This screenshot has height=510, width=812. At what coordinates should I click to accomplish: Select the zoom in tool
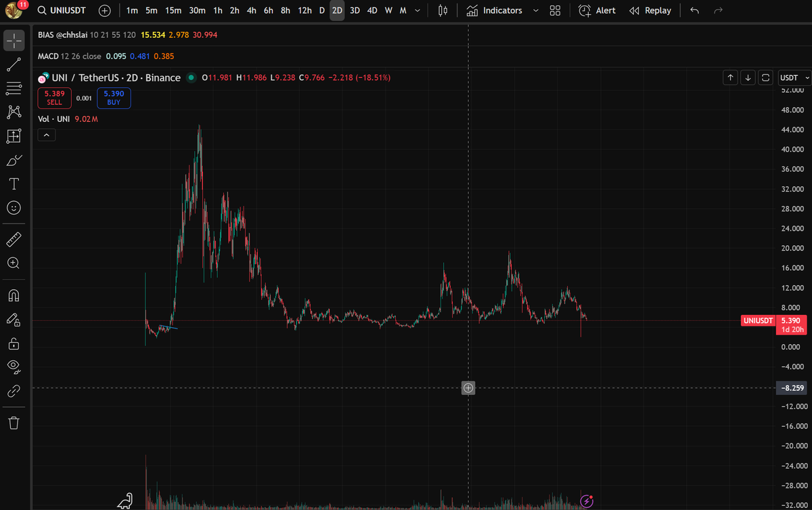click(14, 263)
